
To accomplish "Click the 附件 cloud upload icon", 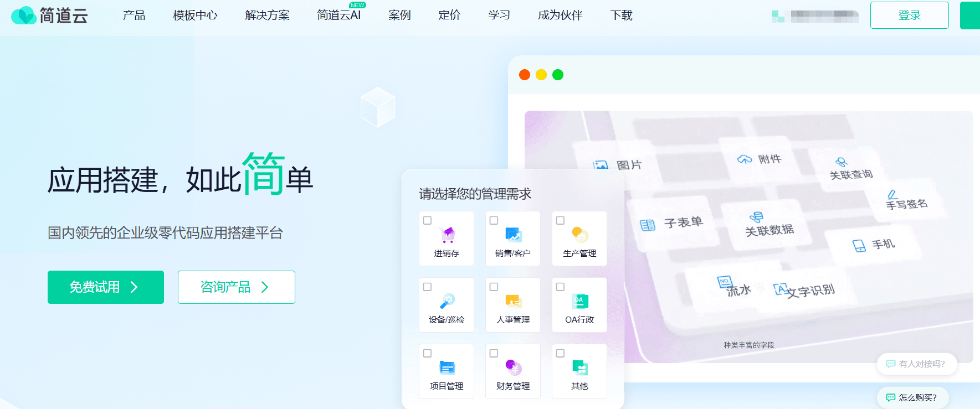I will coord(745,159).
